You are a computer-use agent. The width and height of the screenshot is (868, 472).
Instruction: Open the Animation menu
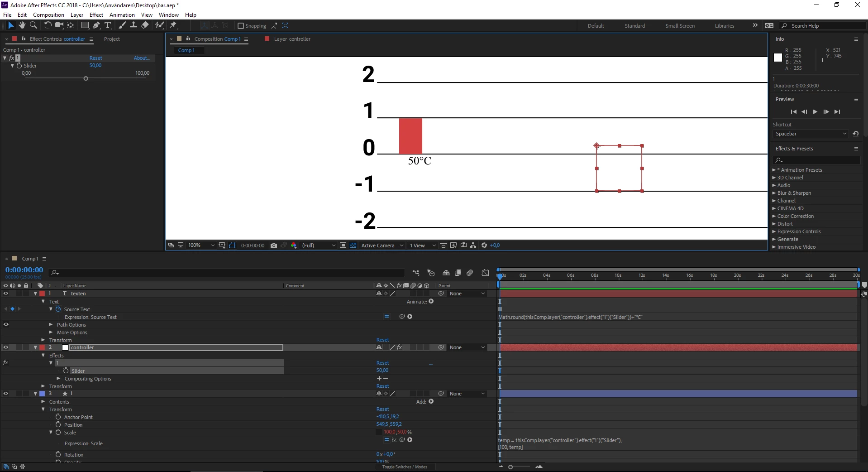coord(122,15)
